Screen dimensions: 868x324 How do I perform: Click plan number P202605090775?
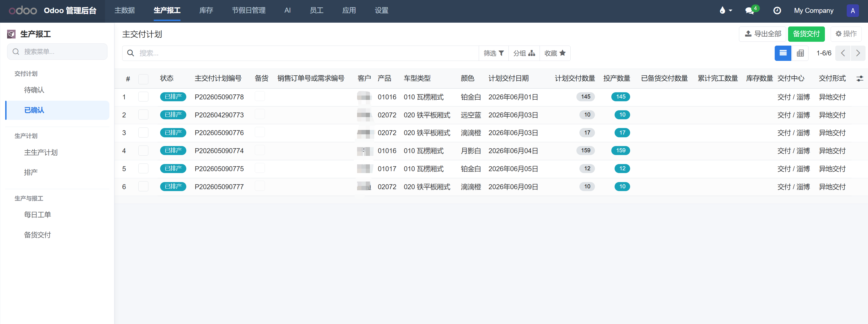(x=219, y=169)
